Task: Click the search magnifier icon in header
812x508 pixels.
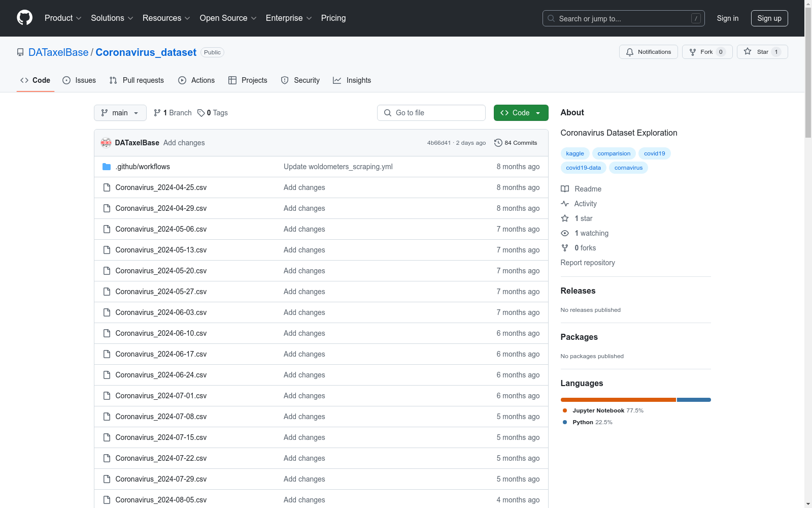Action: pos(551,18)
